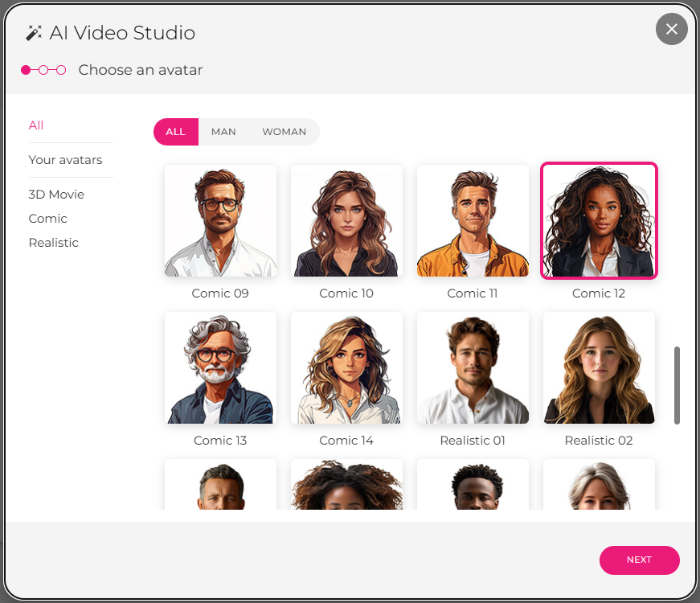Select All in the left sidebar
Viewport: 700px width, 603px height.
36,125
